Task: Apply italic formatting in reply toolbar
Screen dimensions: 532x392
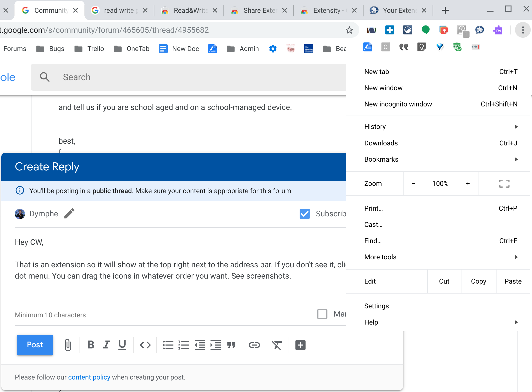Action: tap(106, 345)
